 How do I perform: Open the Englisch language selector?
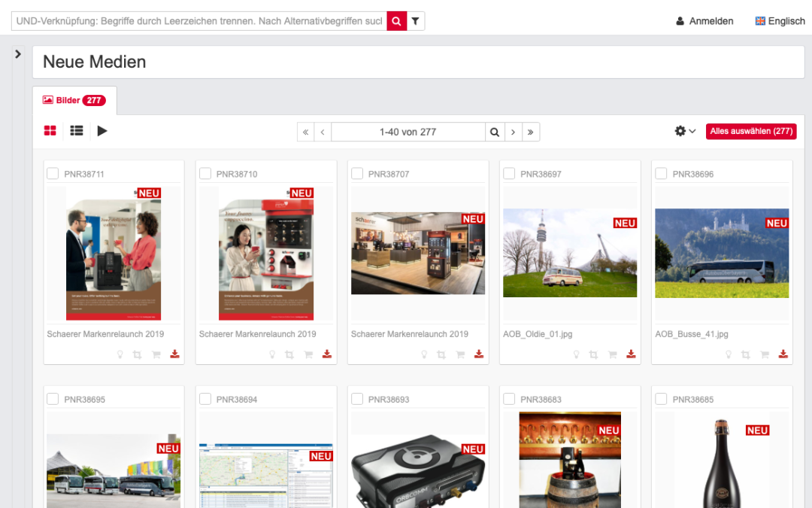point(780,20)
